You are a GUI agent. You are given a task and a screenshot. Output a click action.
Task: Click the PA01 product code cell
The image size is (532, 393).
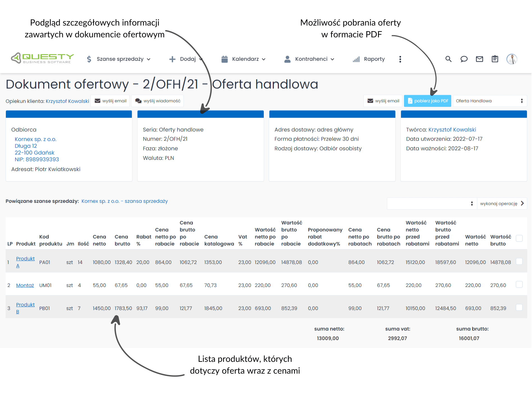(x=45, y=262)
